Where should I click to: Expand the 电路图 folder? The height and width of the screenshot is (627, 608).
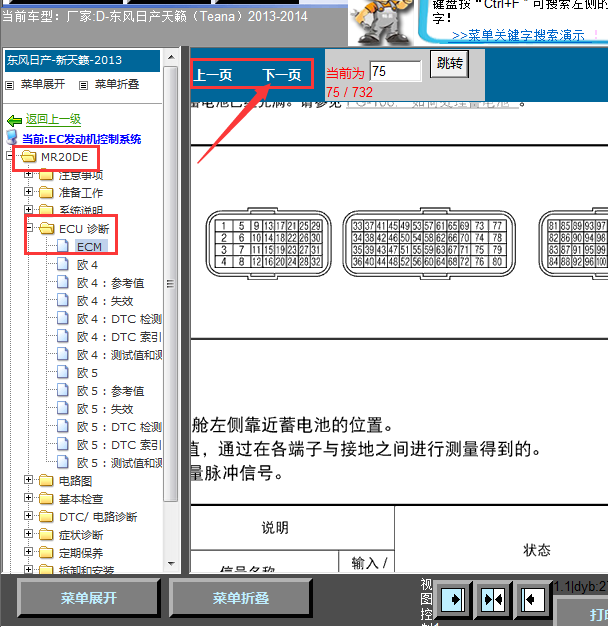(x=28, y=480)
